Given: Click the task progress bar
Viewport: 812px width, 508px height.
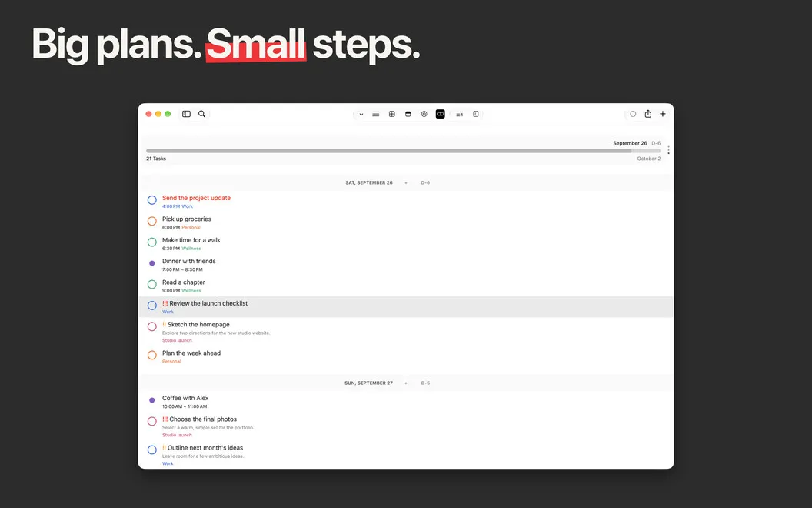Looking at the screenshot, I should (x=404, y=151).
